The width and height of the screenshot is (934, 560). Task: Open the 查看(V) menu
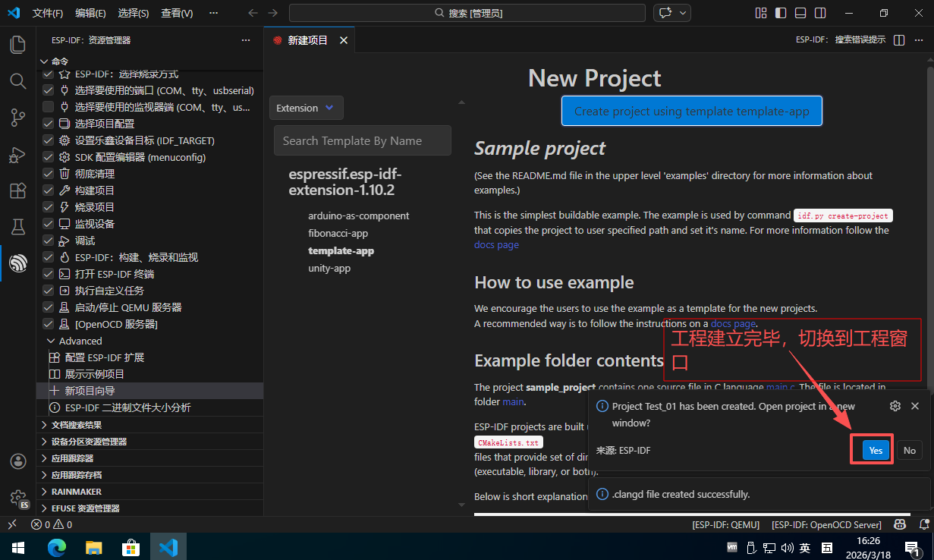coord(178,13)
